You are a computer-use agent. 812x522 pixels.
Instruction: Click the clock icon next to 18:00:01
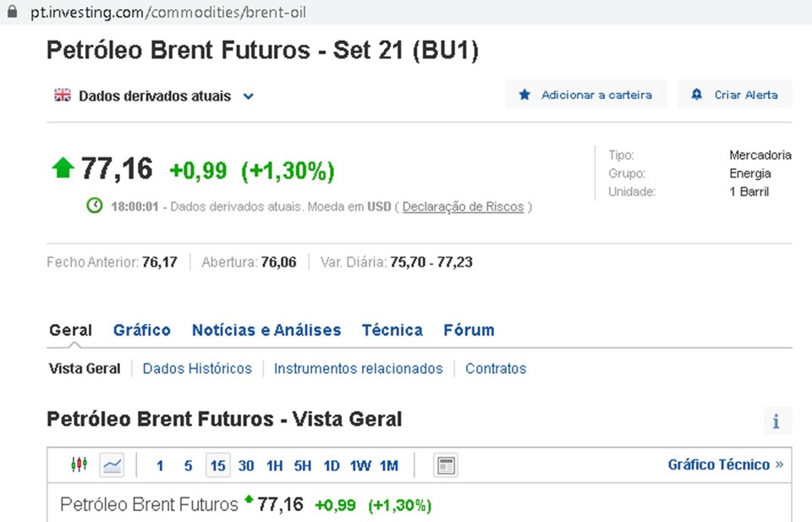coord(93,206)
